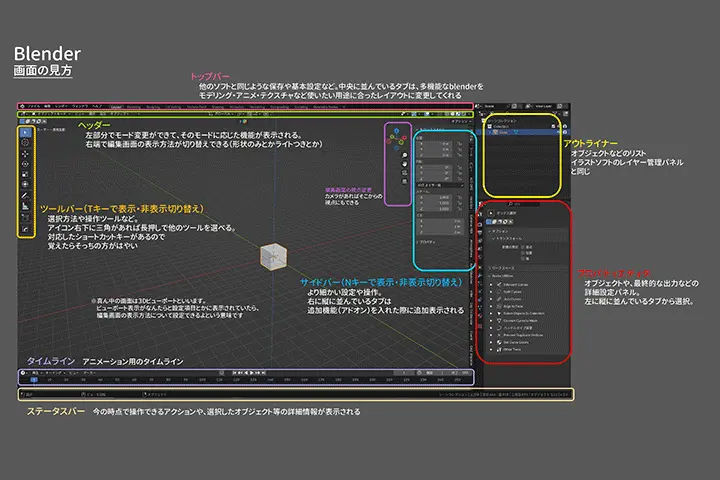Select the Annotate pencil tool
The height and width of the screenshot is (480, 720).
coord(26,196)
